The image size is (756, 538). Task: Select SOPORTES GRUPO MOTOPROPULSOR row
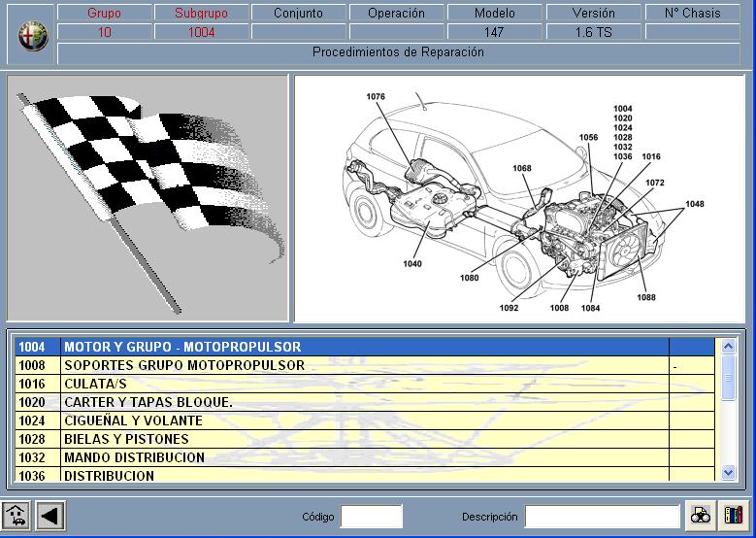click(x=364, y=365)
